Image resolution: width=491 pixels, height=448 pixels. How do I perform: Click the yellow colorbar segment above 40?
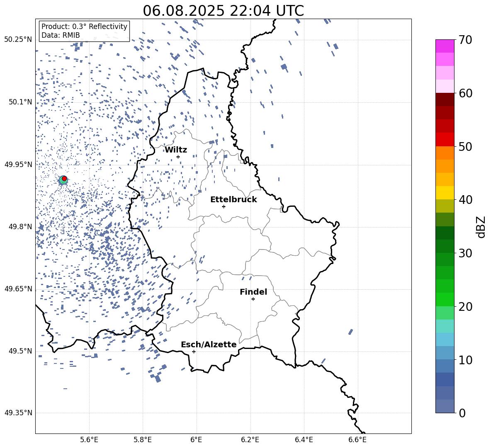(x=445, y=193)
